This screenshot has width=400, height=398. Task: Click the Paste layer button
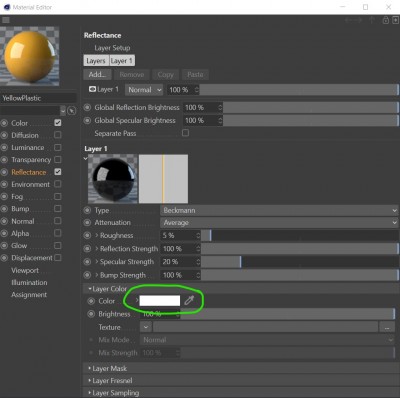[195, 74]
